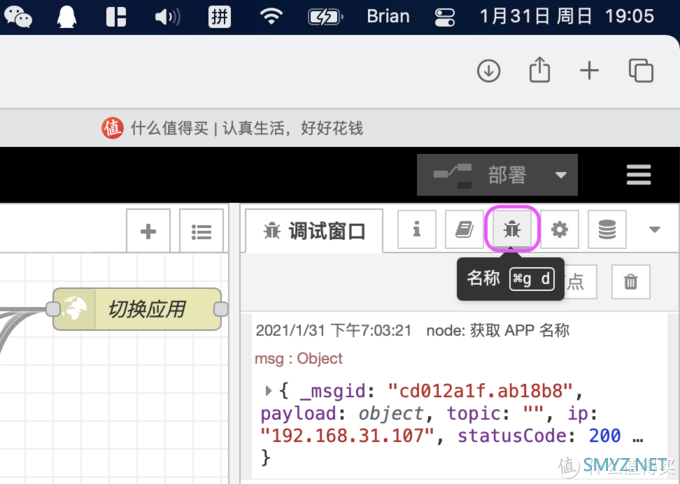Image resolution: width=680 pixels, height=484 pixels.
Task: Expand the sidebar tabs dropdown arrow
Action: coord(654,229)
